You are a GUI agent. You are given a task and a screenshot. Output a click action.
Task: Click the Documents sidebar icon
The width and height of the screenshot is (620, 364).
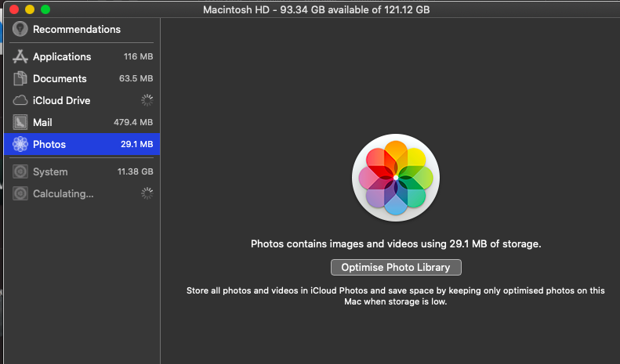[20, 78]
